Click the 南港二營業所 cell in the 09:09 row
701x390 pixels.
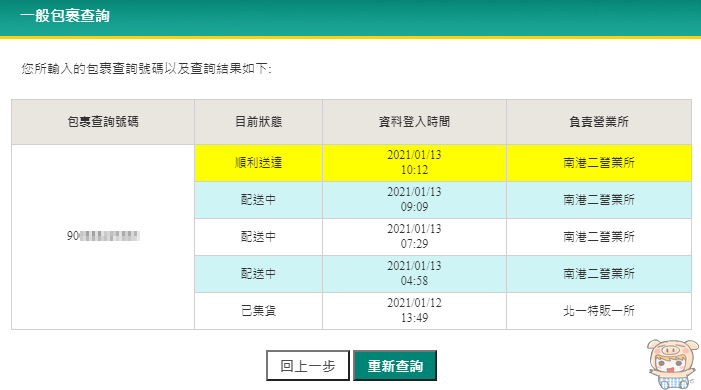pyautogui.click(x=599, y=200)
